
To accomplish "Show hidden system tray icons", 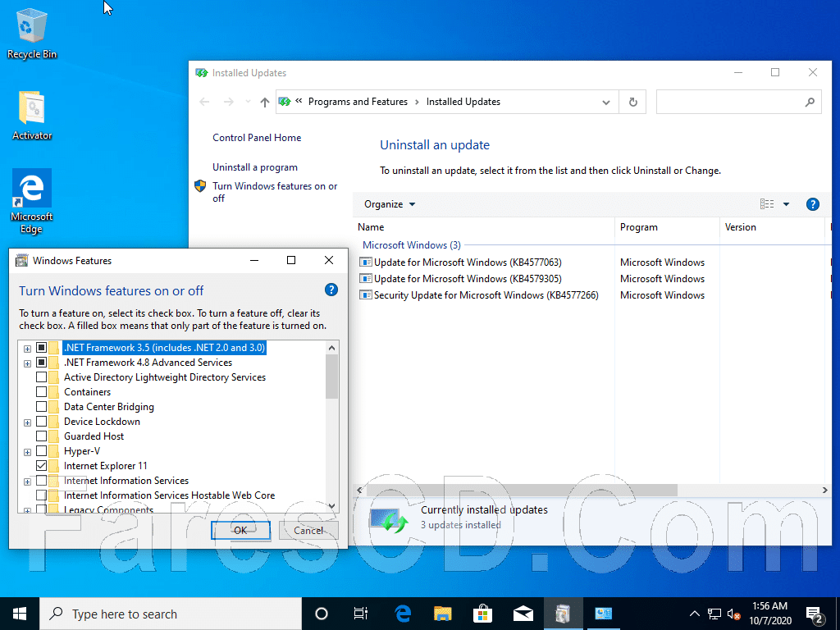I will tap(694, 614).
